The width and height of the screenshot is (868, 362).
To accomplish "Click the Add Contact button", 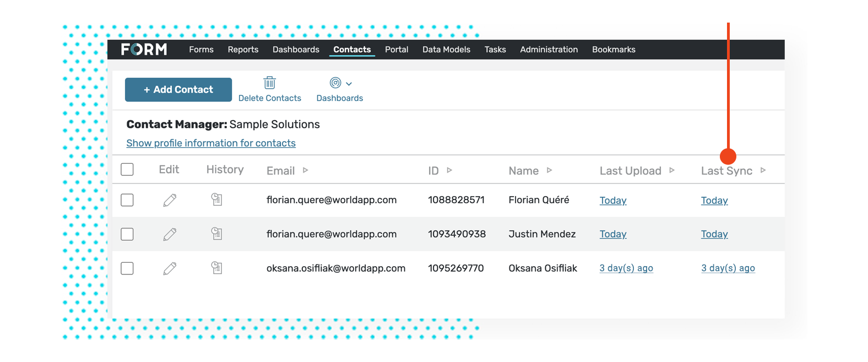I will point(178,90).
